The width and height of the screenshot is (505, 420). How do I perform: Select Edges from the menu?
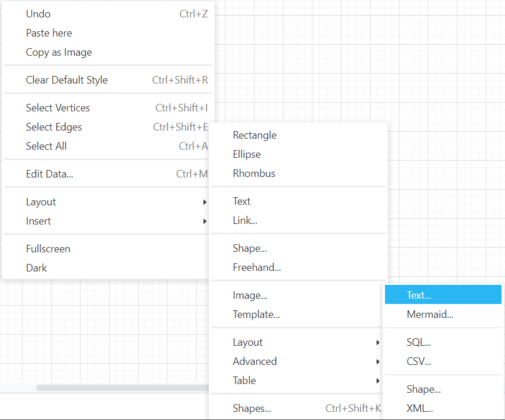tap(53, 126)
